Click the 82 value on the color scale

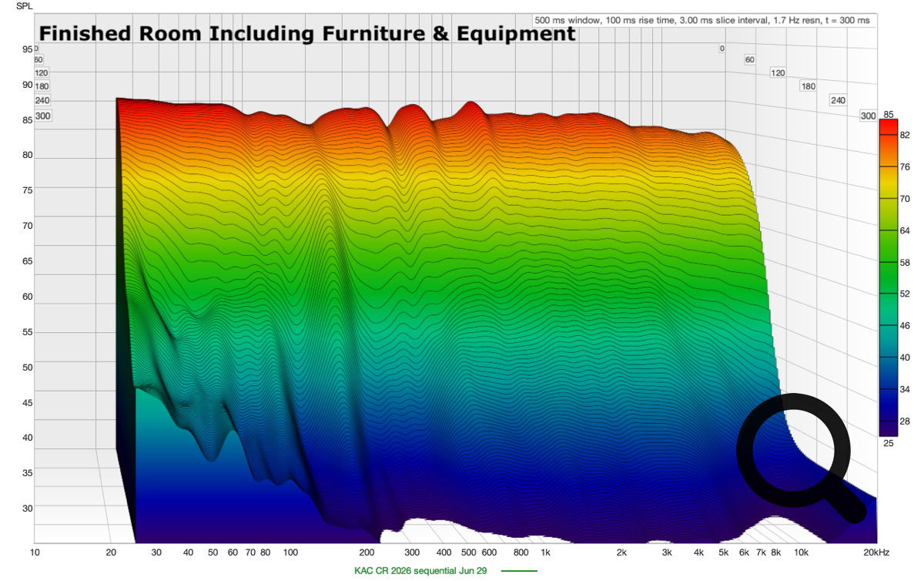point(906,134)
